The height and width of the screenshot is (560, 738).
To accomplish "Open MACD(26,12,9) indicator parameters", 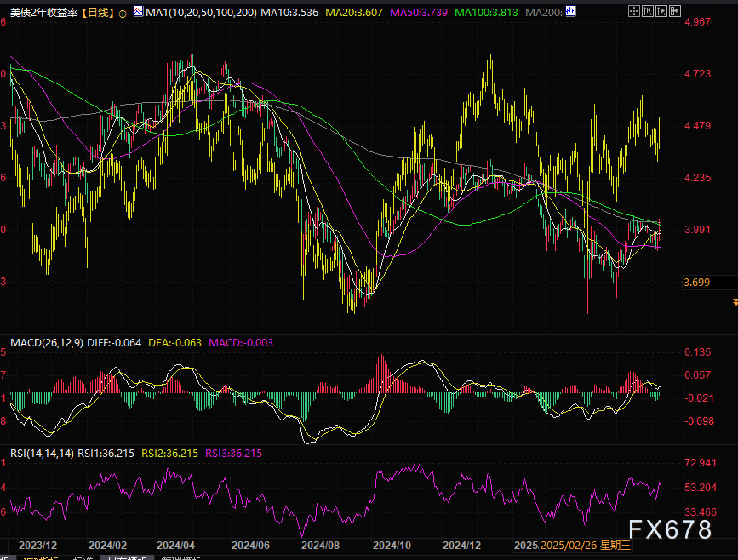I will (45, 343).
